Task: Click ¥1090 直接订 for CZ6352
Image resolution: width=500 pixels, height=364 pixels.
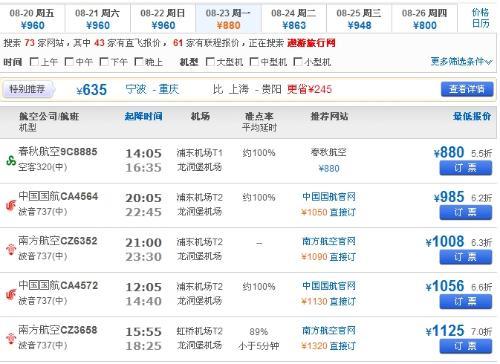Action: (x=328, y=257)
